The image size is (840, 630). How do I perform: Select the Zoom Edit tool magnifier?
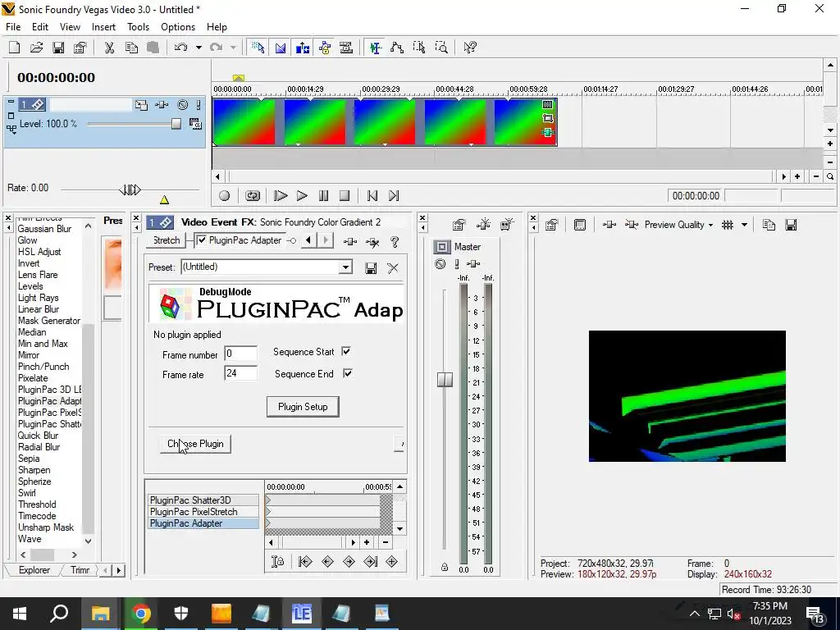click(441, 48)
